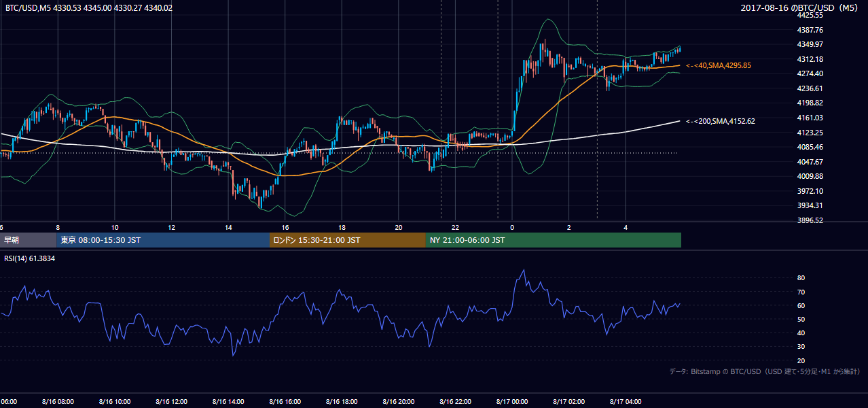This screenshot has height=408, width=868.
Task: Click the 40 SMA label reading 4295.85
Action: (719, 65)
